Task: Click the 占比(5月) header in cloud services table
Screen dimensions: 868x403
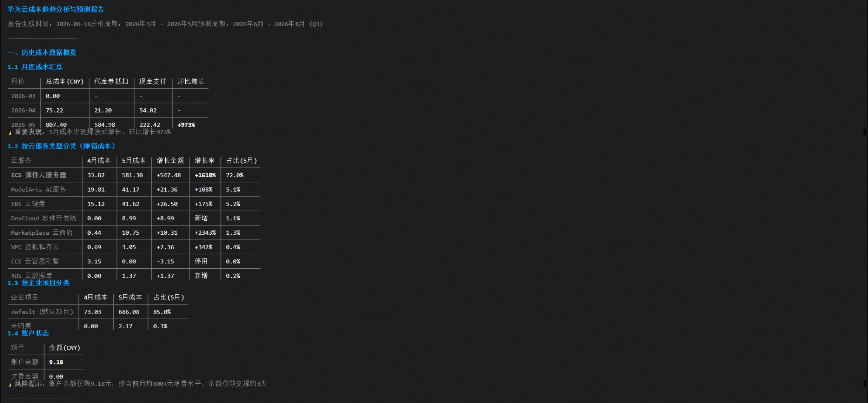Action: click(x=242, y=161)
